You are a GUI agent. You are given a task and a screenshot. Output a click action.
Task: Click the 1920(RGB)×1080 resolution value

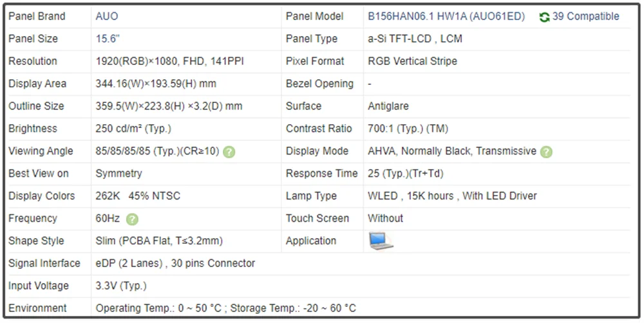click(x=169, y=61)
